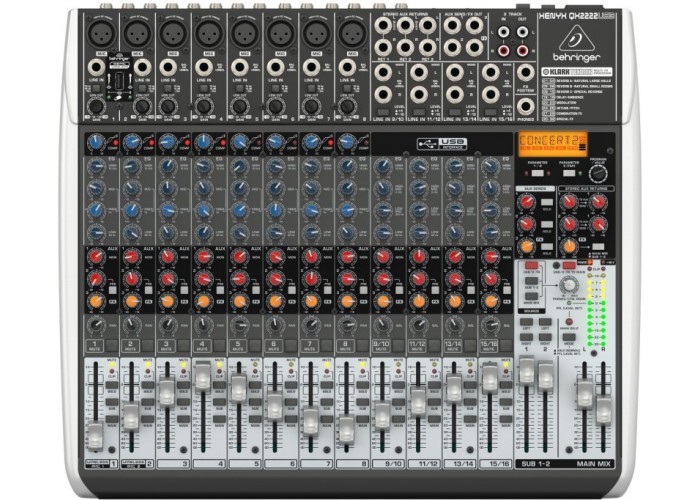
Task: Click LINE IN 9/10 left jack
Action: pos(383,72)
